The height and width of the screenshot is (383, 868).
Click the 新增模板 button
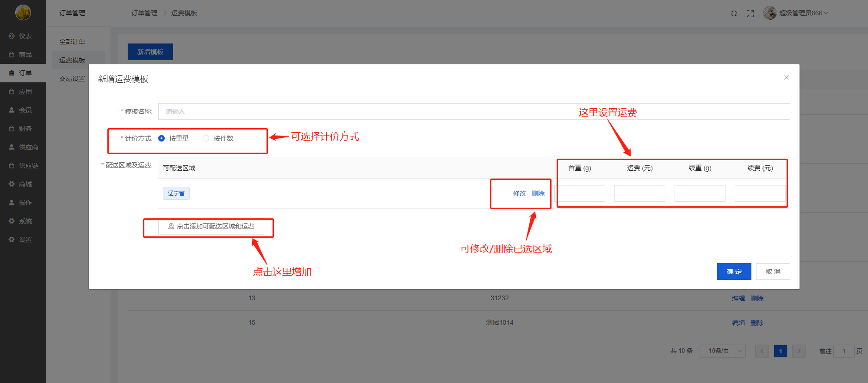[150, 52]
